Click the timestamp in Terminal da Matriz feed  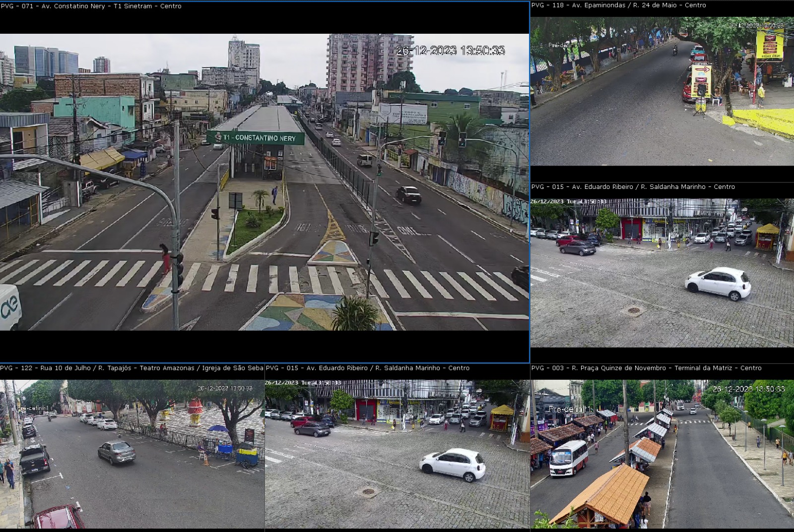[x=748, y=389]
